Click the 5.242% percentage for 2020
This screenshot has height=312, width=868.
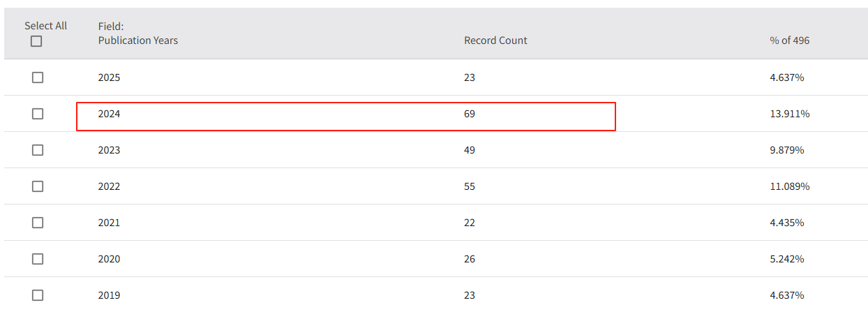[x=787, y=259]
